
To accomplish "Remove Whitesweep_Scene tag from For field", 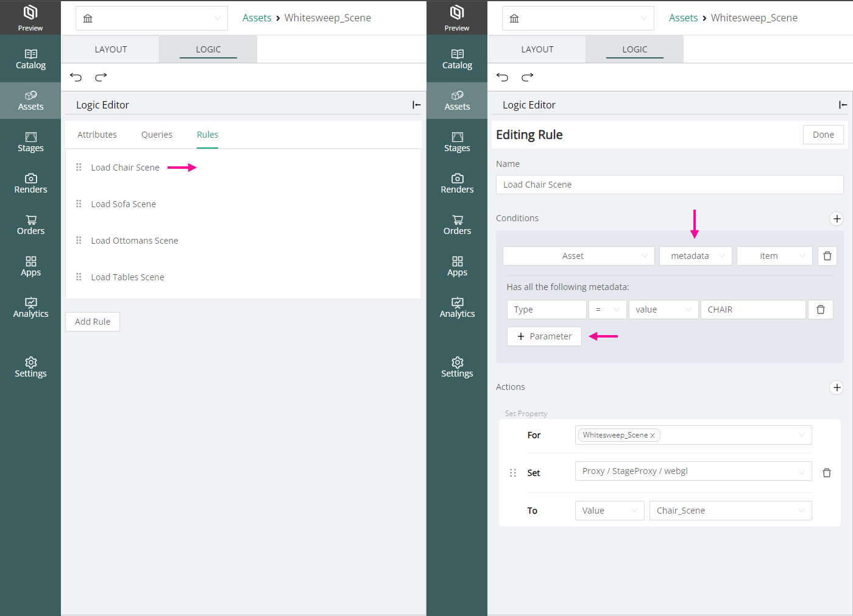I will (653, 436).
